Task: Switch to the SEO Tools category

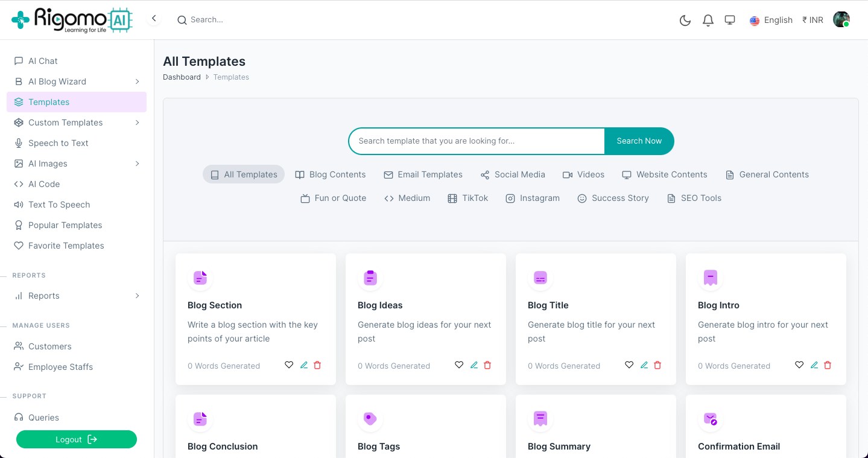Action: click(x=694, y=198)
